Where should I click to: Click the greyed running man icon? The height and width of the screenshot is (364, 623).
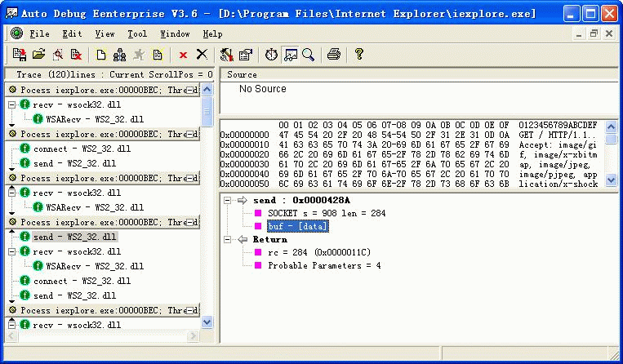[x=139, y=55]
